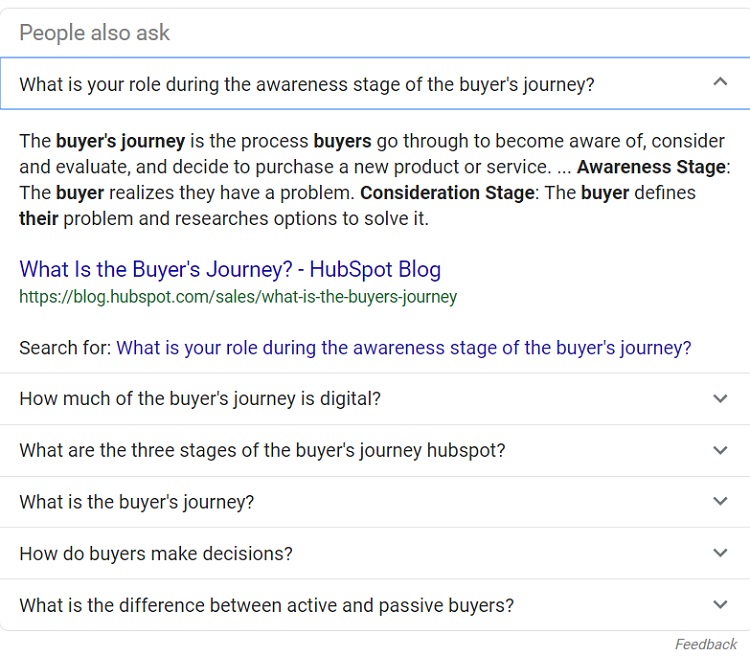Click the 'People also ask' heading

(94, 33)
